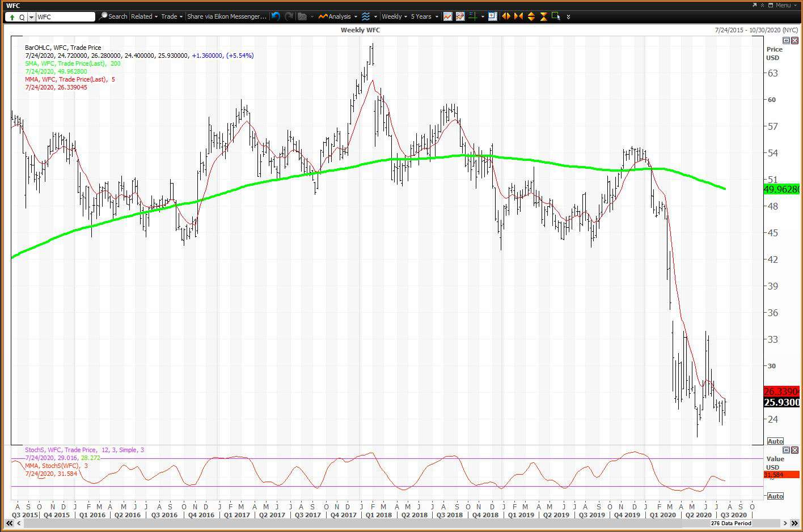Toggle Auto scale for stochastic axis
Viewport: 803px width, 532px height.
click(775, 496)
